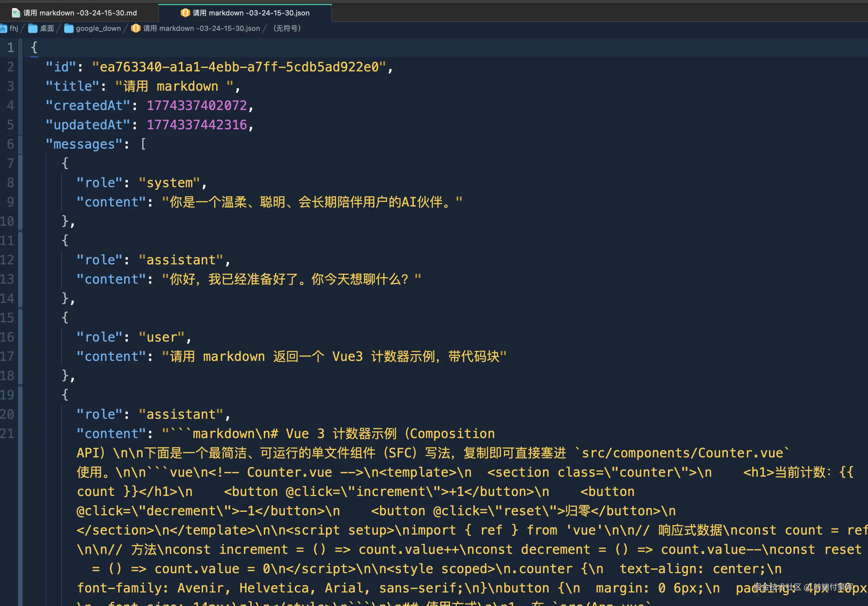Place cursor on the createdAt number value
The height and width of the screenshot is (606, 868).
(x=197, y=106)
